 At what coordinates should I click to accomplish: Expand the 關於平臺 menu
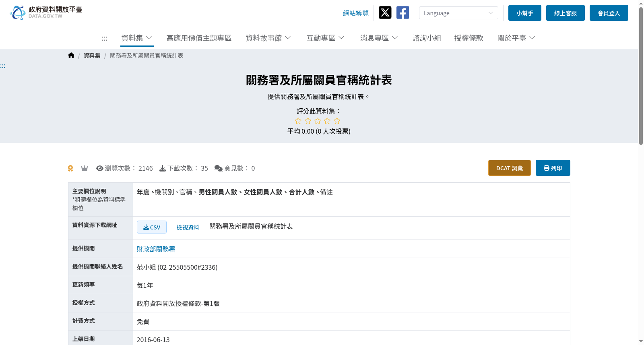516,38
